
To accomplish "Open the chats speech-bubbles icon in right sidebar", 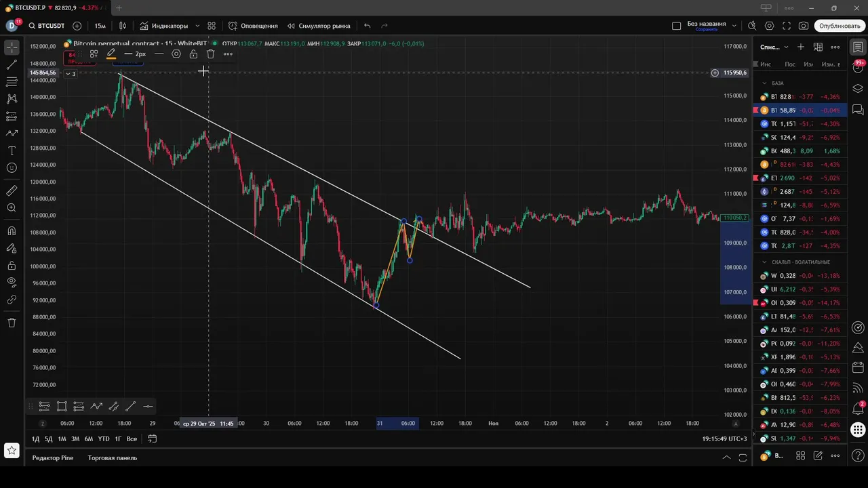I will [x=858, y=108].
